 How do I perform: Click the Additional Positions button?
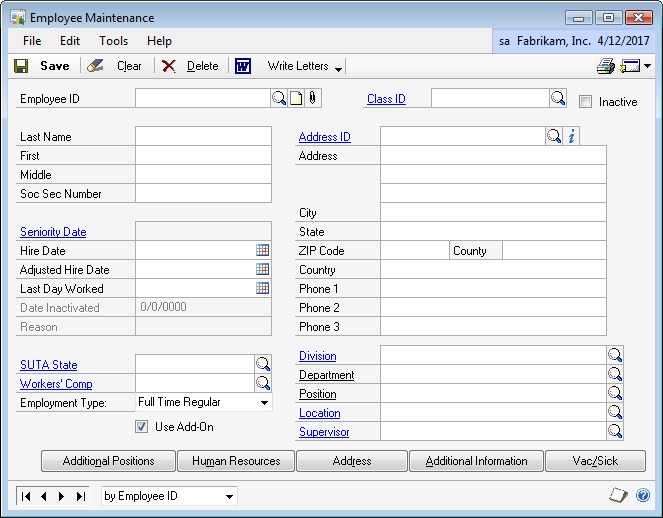click(x=108, y=461)
